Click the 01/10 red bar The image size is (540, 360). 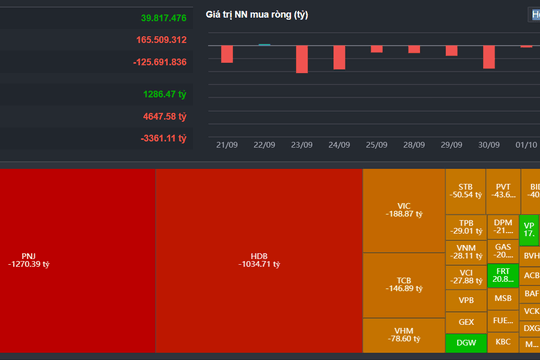tap(526, 47)
